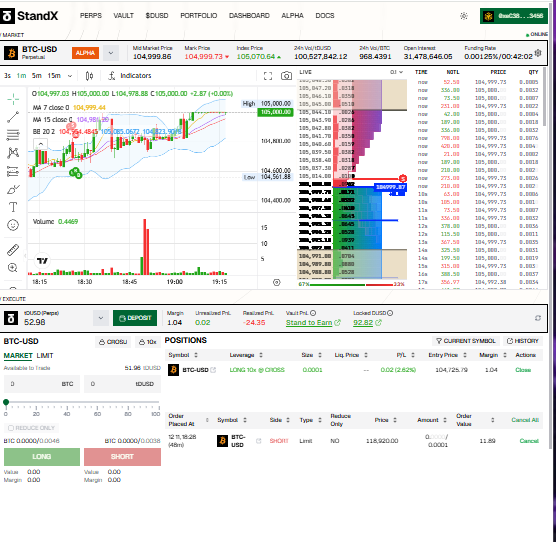
Task: Select the 1m chart interval
Action: click(x=21, y=76)
